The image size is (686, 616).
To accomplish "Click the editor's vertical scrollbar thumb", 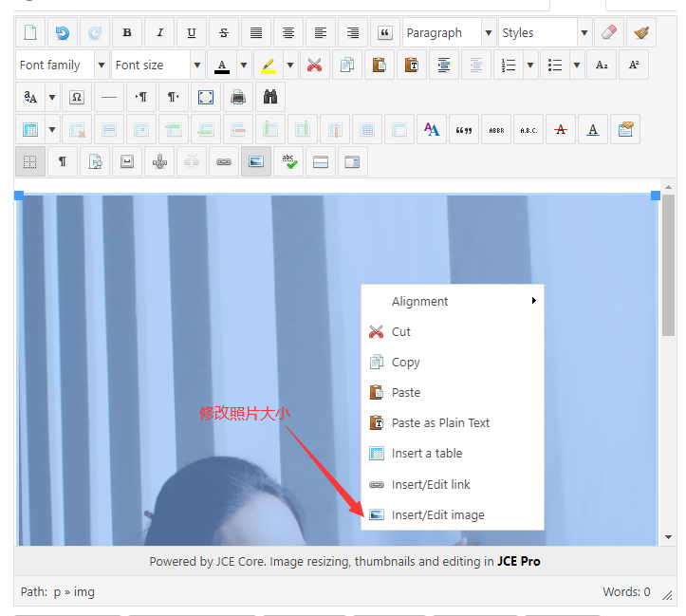I will (668, 266).
